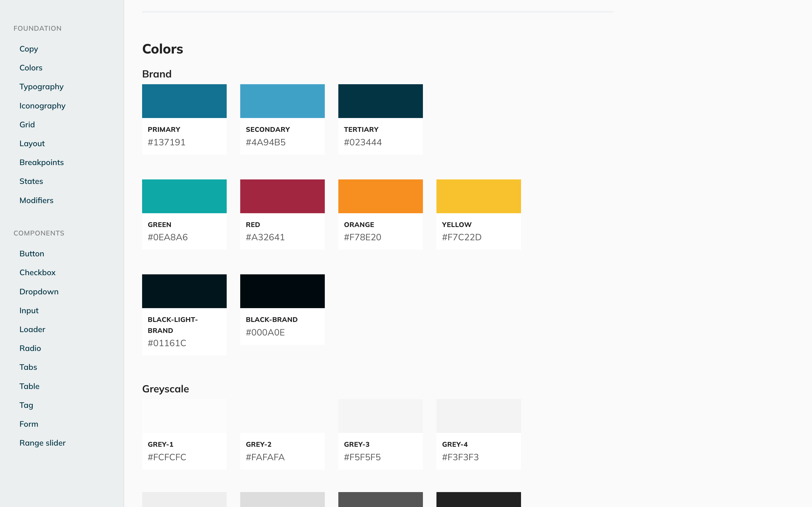812x507 pixels.
Task: Click the Green #0EA8A6 swatch
Action: tap(184, 196)
